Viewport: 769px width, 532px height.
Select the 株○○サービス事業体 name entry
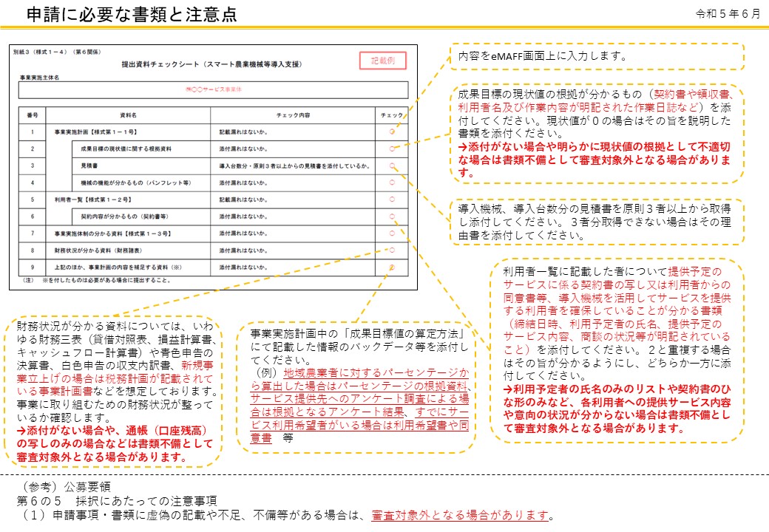point(214,90)
